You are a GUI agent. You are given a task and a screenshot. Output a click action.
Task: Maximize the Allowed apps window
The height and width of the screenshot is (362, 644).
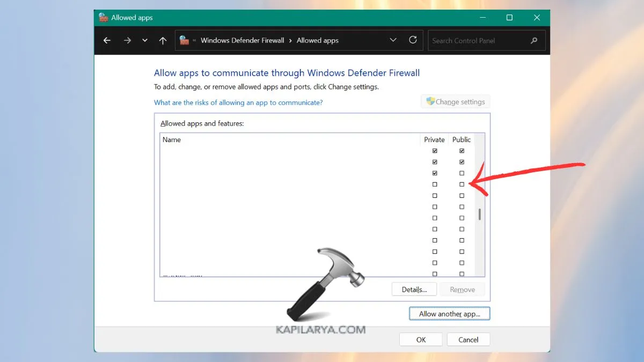pos(509,18)
